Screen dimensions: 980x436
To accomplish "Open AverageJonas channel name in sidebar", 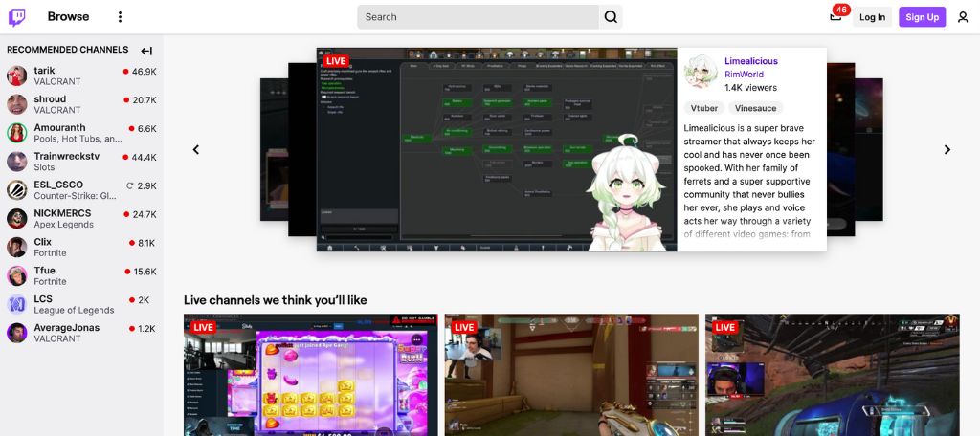I will click(66, 327).
